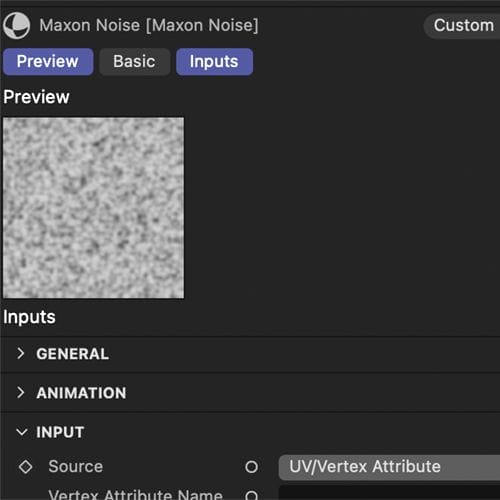The height and width of the screenshot is (500, 500).
Task: Click the Source keyframe diamond icon
Action: [x=26, y=467]
